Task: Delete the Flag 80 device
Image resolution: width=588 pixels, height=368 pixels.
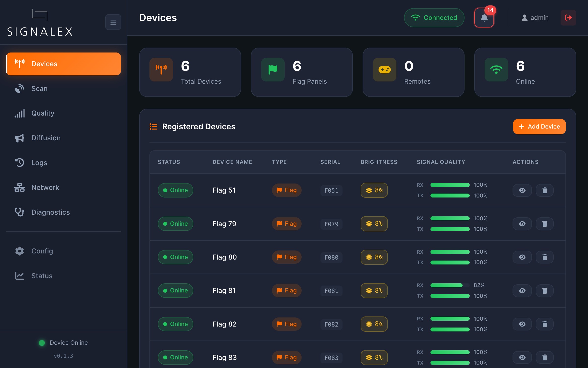Action: click(544, 257)
